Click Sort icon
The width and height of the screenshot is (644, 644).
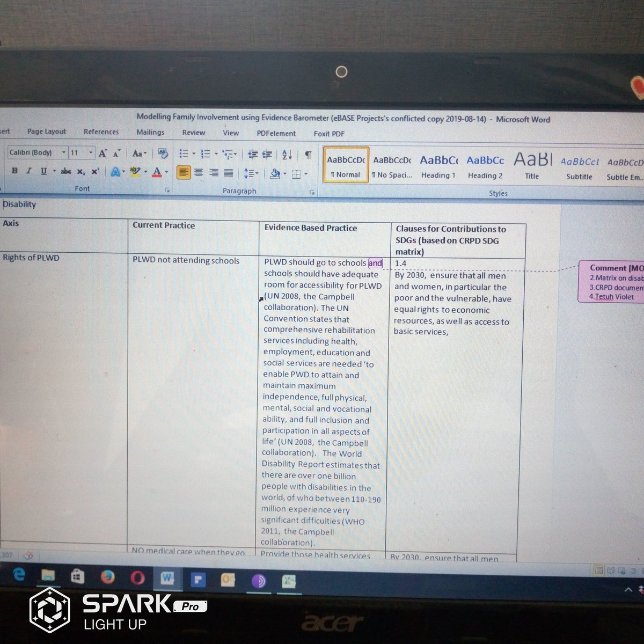click(x=287, y=155)
